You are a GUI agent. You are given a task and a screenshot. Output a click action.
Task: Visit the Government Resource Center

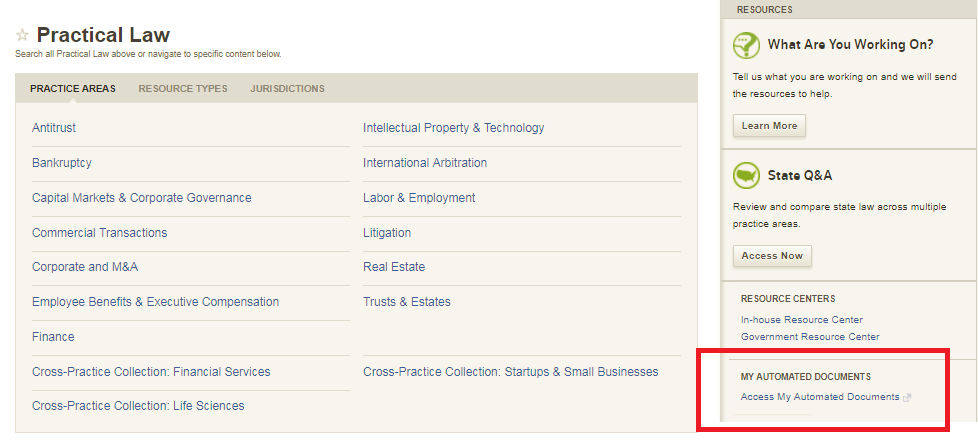pos(810,337)
